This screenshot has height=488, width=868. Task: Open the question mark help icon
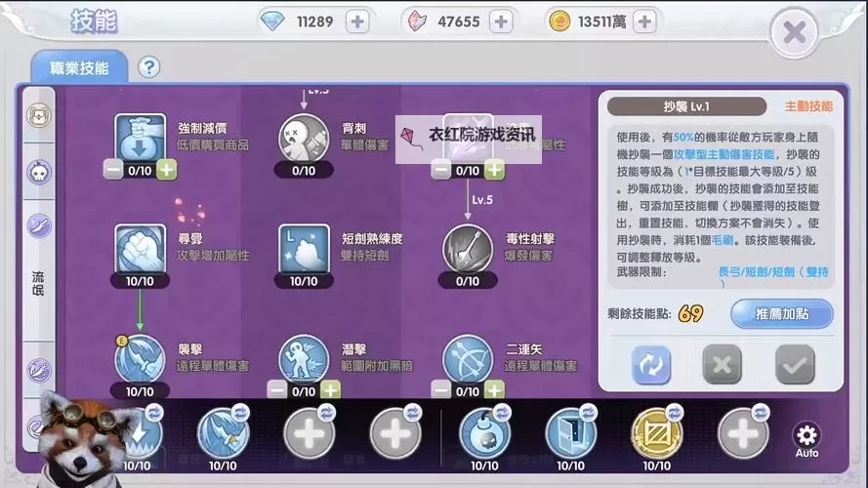148,67
